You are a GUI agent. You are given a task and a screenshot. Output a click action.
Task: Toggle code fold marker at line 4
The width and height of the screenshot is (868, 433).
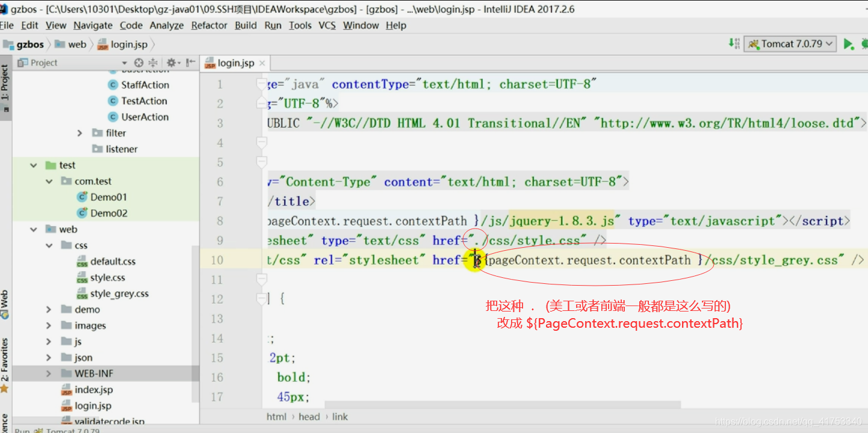point(261,143)
